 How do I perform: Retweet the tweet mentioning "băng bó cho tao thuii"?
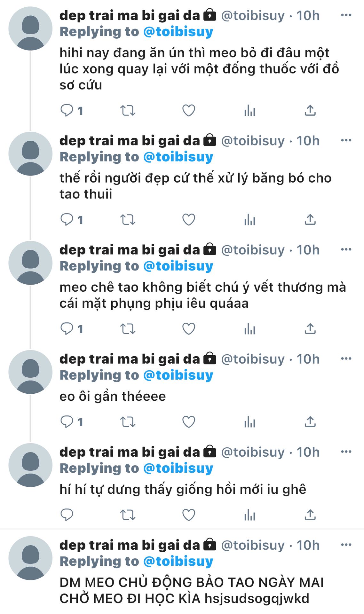[x=128, y=220]
